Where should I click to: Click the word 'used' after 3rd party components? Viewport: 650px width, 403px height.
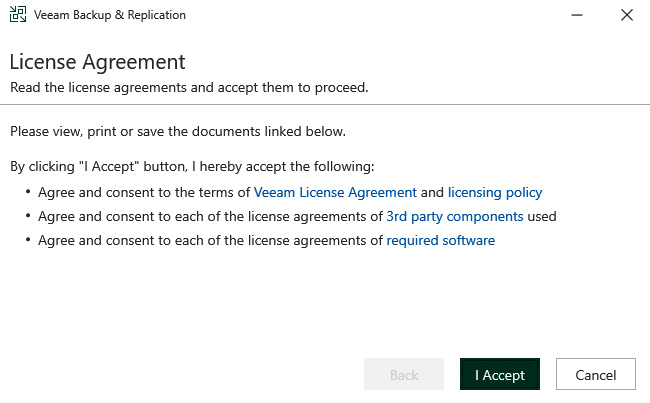coord(542,216)
